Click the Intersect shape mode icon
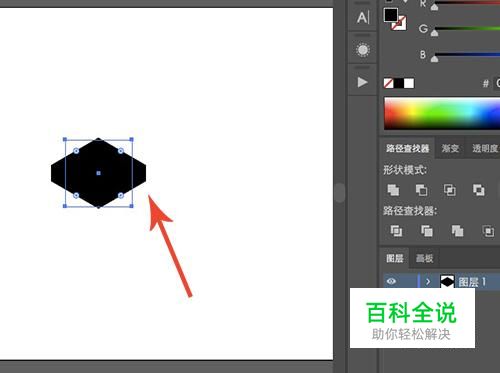 pos(450,190)
